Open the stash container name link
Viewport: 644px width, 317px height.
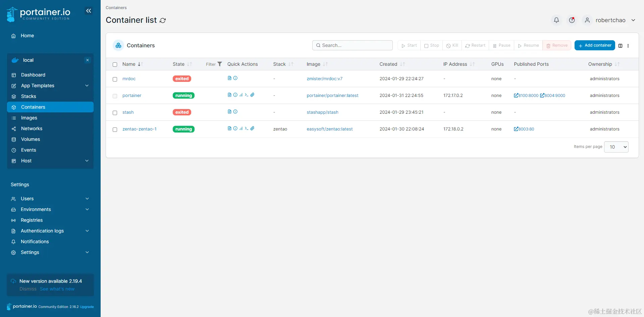[x=128, y=112]
